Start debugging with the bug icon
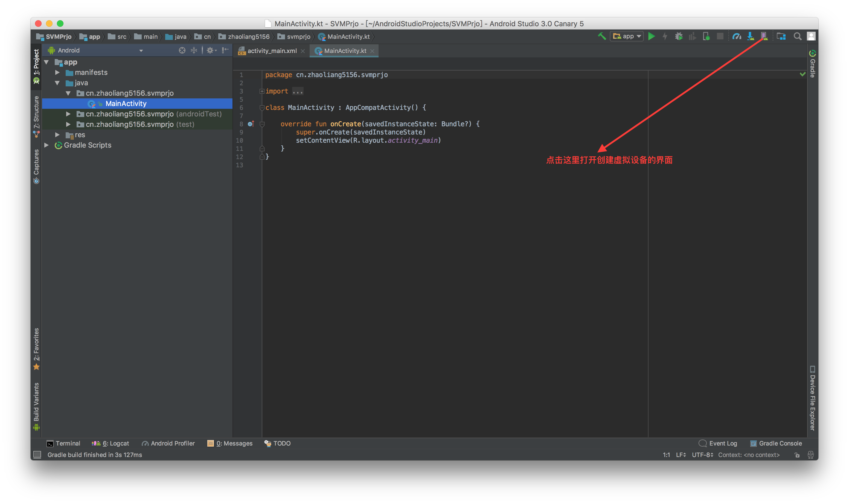 tap(679, 36)
